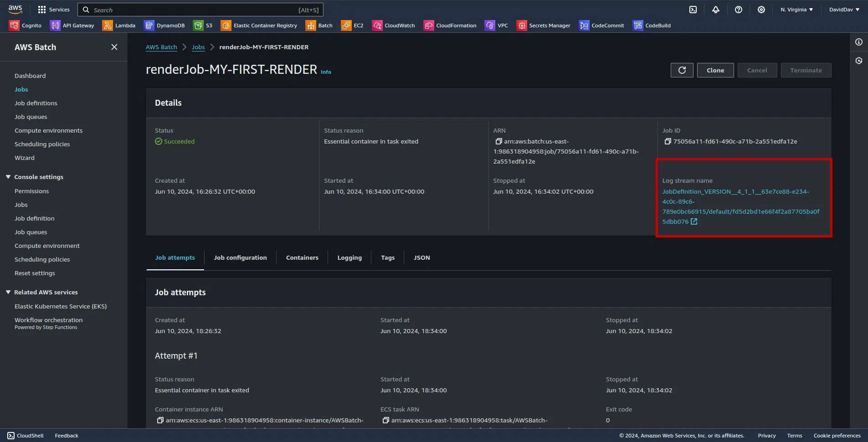This screenshot has height=442, width=868.
Task: Click the Clone button
Action: click(x=715, y=70)
